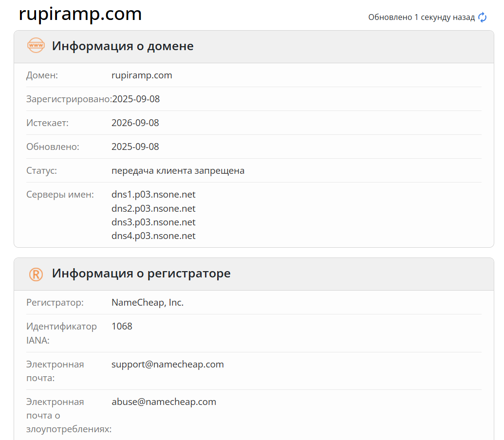This screenshot has height=440, width=504.
Task: Select the rupiramp.com page heading
Action: (x=80, y=14)
